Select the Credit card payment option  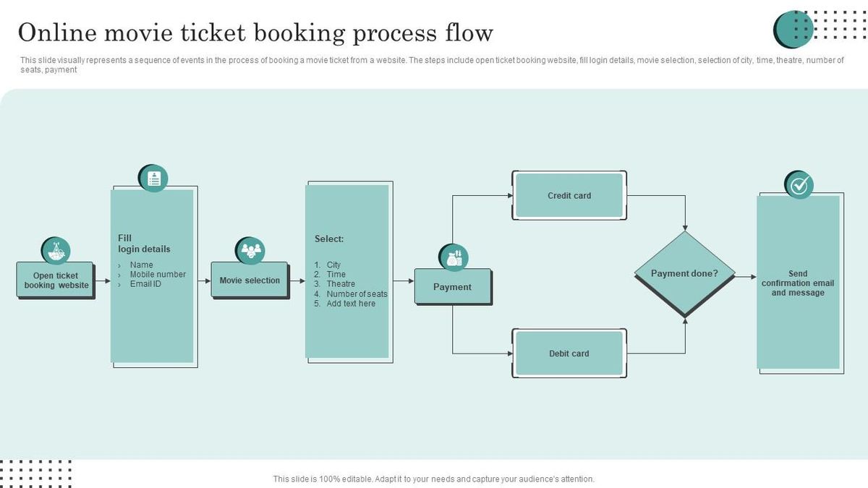pos(569,195)
